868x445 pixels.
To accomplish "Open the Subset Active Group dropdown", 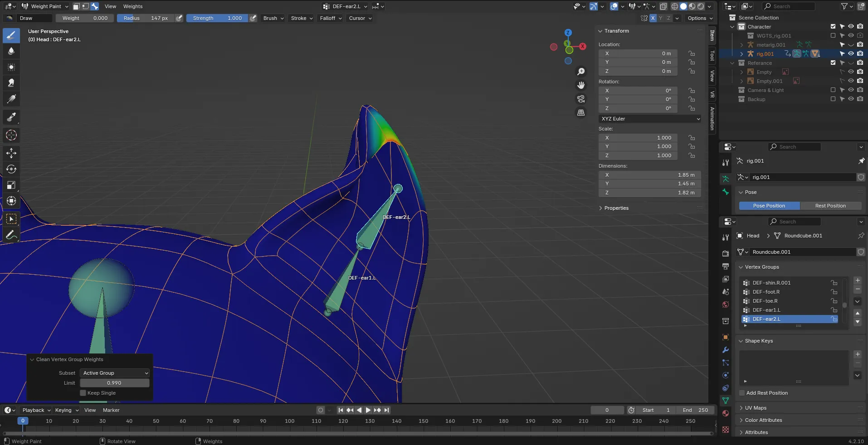I will click(115, 373).
